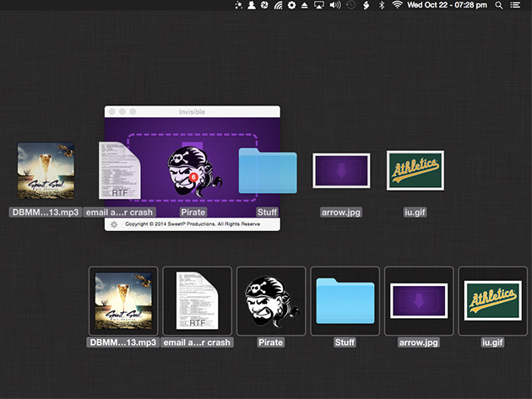Screen dimensions: 532x399
Task: Select arrow.jpg thumbnail in bottom row
Action: [419, 301]
